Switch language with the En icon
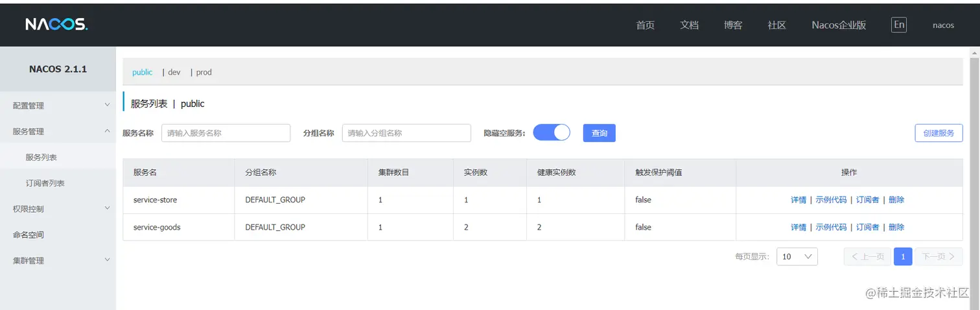The image size is (980, 310). click(x=898, y=25)
